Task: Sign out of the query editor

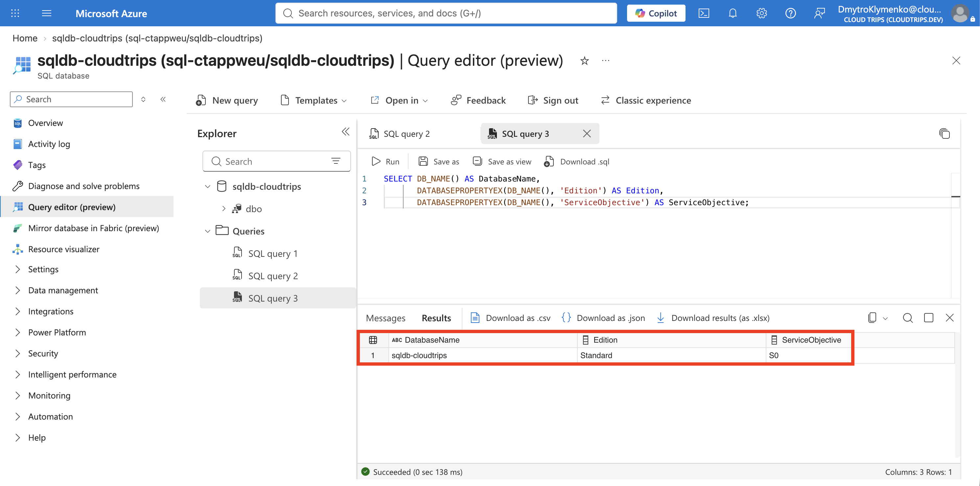Action: 553,101
